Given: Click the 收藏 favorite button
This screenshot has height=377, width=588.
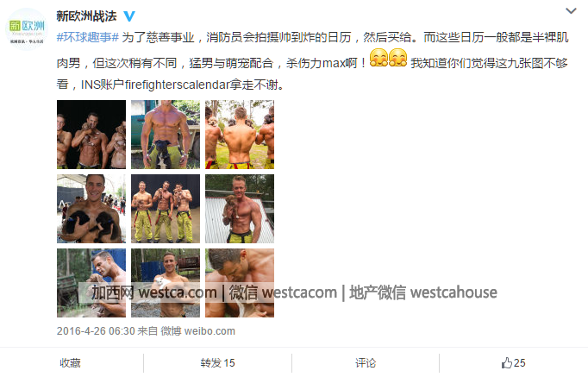Looking at the screenshot, I should (x=70, y=362).
